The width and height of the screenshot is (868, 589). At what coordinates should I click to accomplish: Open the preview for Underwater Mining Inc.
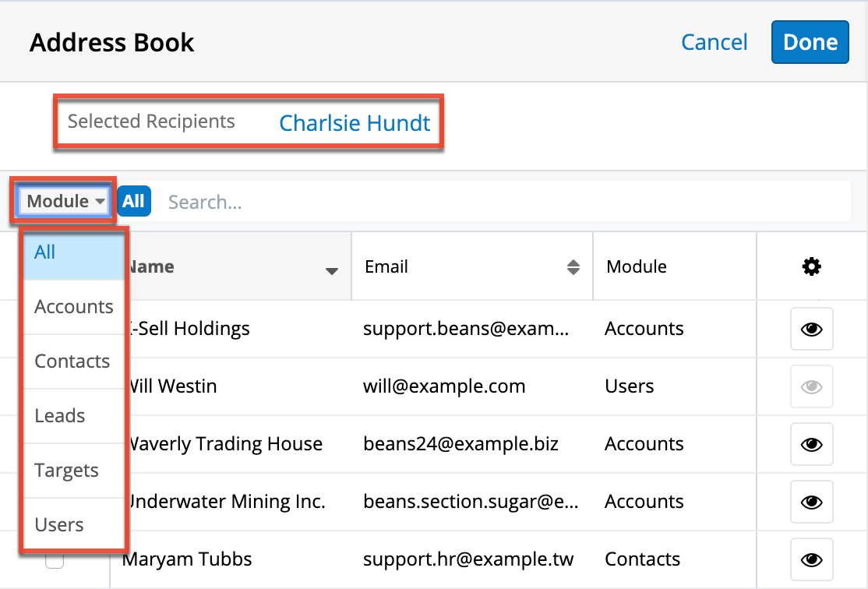pyautogui.click(x=811, y=502)
